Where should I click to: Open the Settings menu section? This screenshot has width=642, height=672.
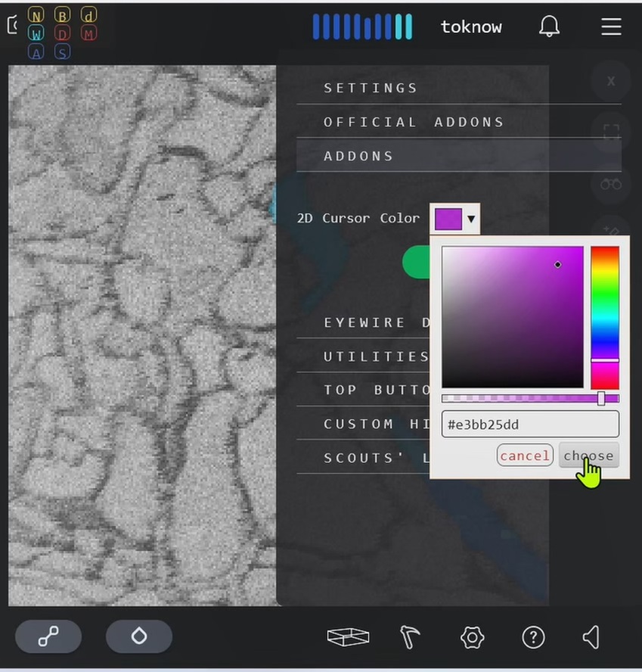tap(371, 88)
